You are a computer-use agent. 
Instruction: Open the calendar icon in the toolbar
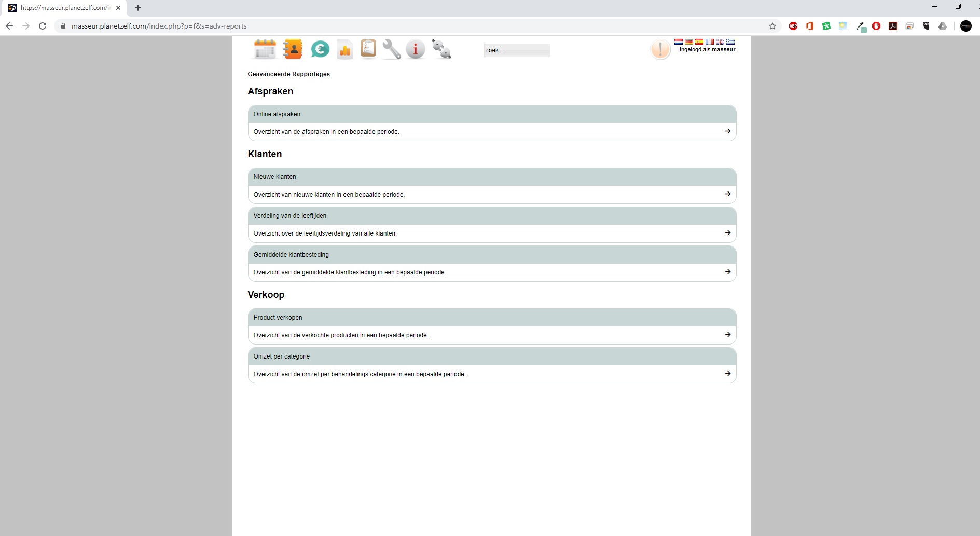(265, 49)
